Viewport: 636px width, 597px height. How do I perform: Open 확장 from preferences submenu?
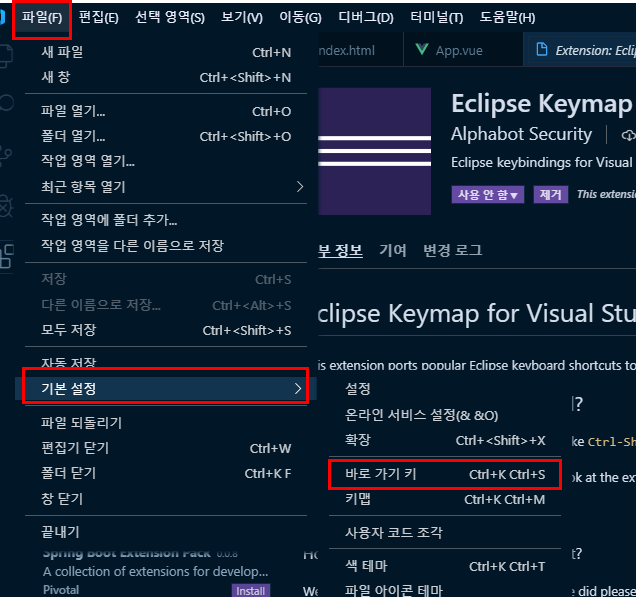[x=445, y=440]
